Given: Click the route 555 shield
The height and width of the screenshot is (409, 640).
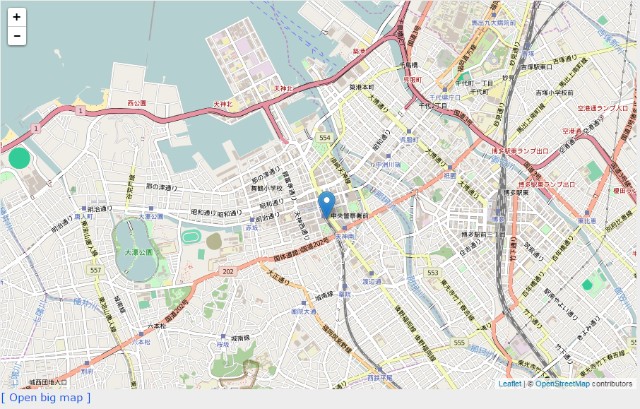Looking at the screenshot, I should pos(459,342).
